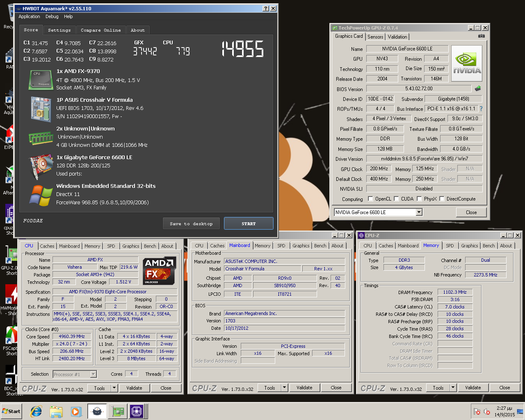
Task: Switch to Compare Online tab
Action: coord(100,30)
